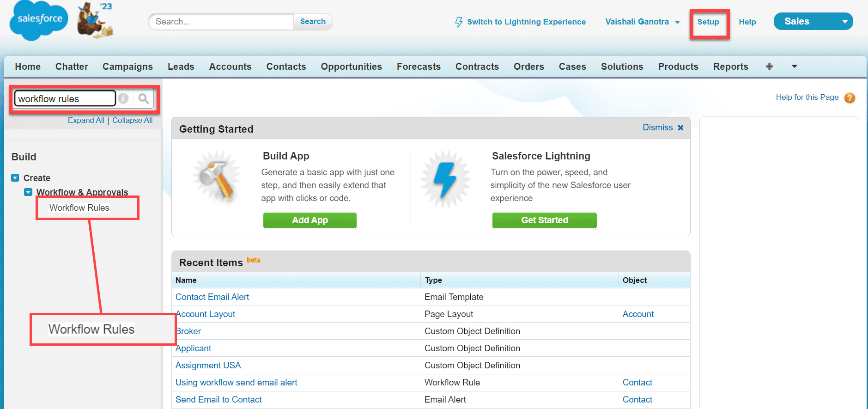Collapse the Create tree node

[15, 178]
